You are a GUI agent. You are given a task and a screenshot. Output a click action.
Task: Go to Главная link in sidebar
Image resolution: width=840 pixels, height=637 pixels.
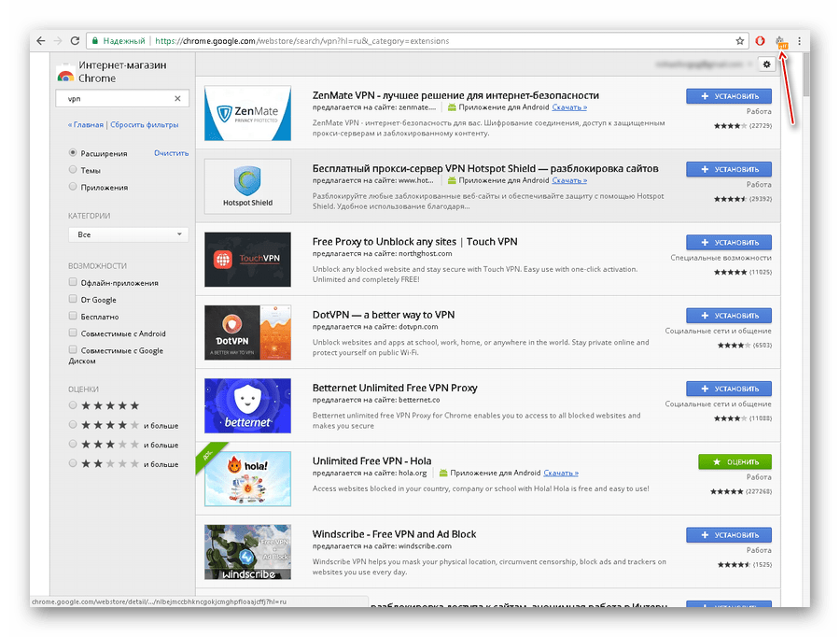point(86,124)
